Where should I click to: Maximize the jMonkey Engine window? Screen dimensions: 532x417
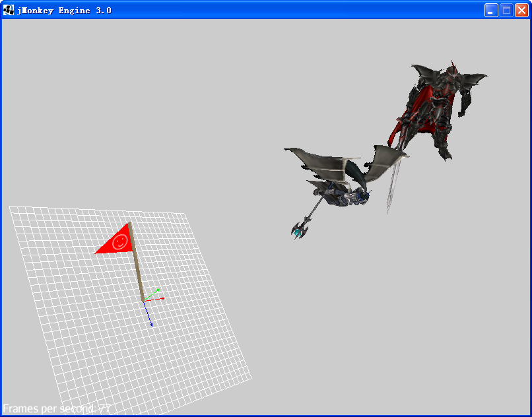coord(506,10)
